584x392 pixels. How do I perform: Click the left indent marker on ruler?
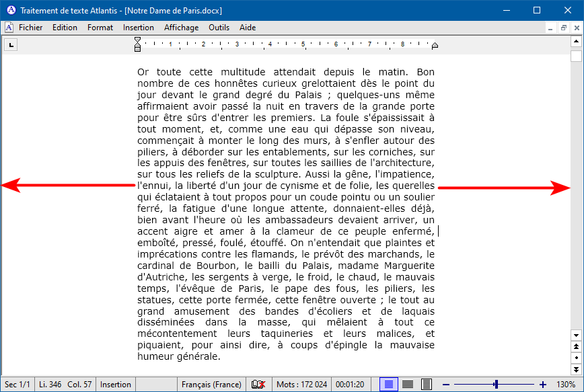click(x=137, y=44)
